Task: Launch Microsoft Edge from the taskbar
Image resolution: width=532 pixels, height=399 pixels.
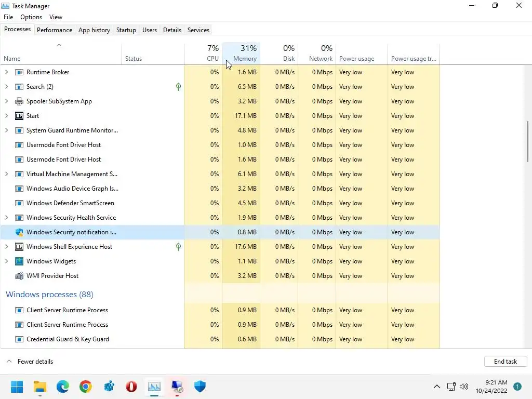Action: [x=63, y=387]
